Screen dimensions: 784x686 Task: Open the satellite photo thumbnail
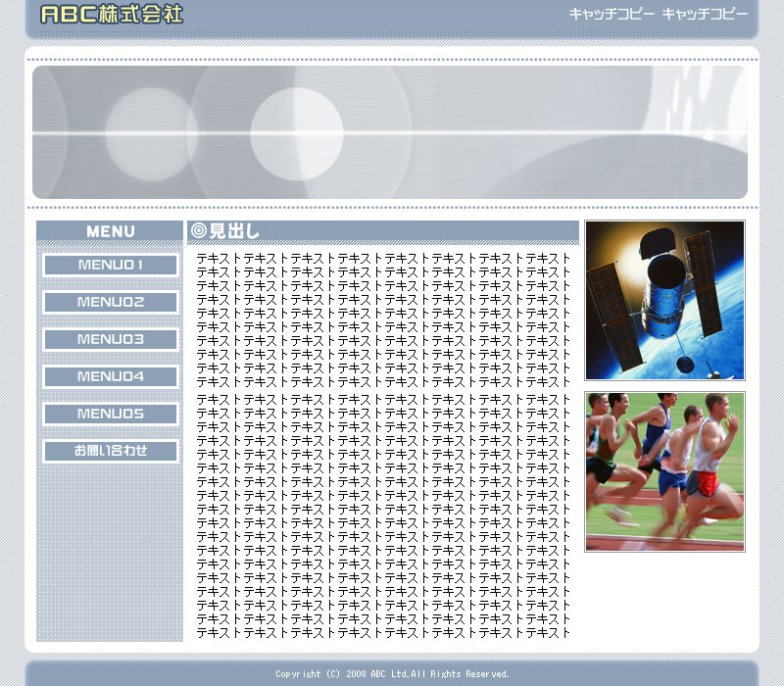(x=664, y=300)
